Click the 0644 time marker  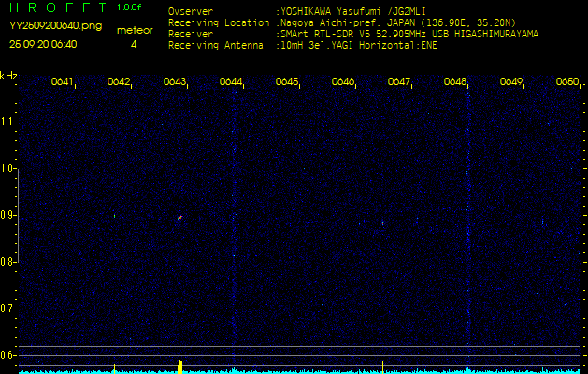(x=231, y=81)
